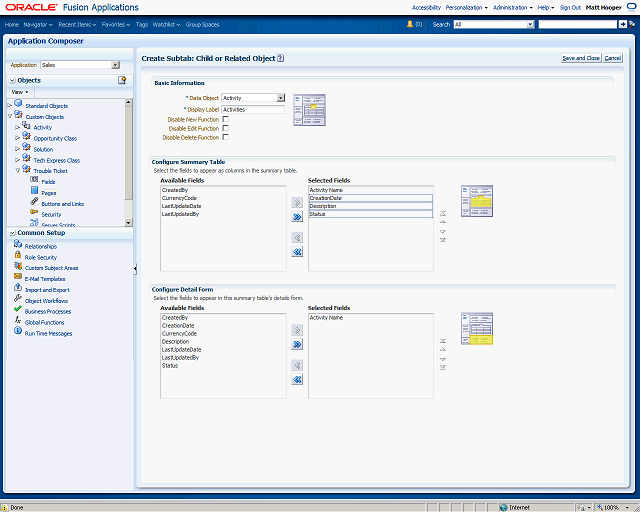The height and width of the screenshot is (512, 640).
Task: Select Pages under Trouble Ticket
Action: click(x=49, y=193)
